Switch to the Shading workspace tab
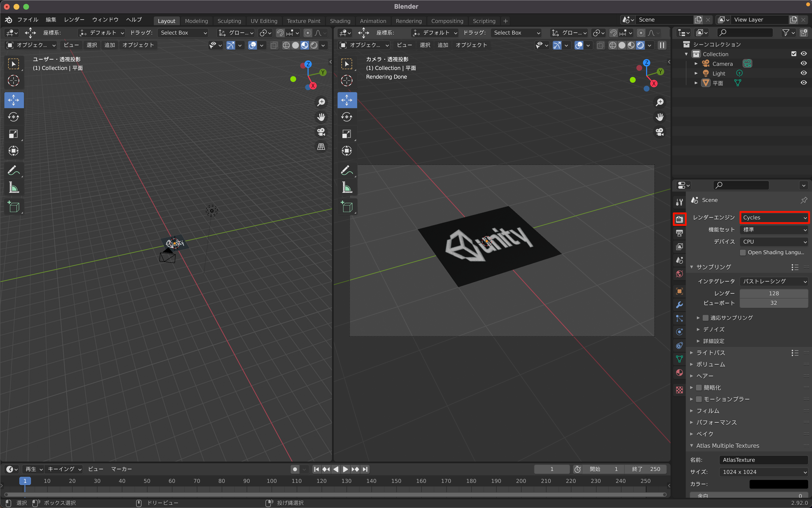 coord(340,21)
